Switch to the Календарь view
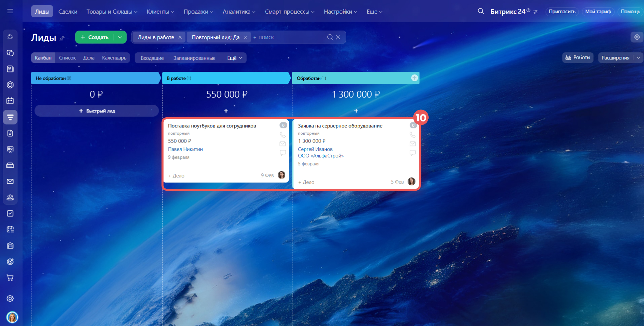Viewport: 644px width, 326px height. [114, 58]
